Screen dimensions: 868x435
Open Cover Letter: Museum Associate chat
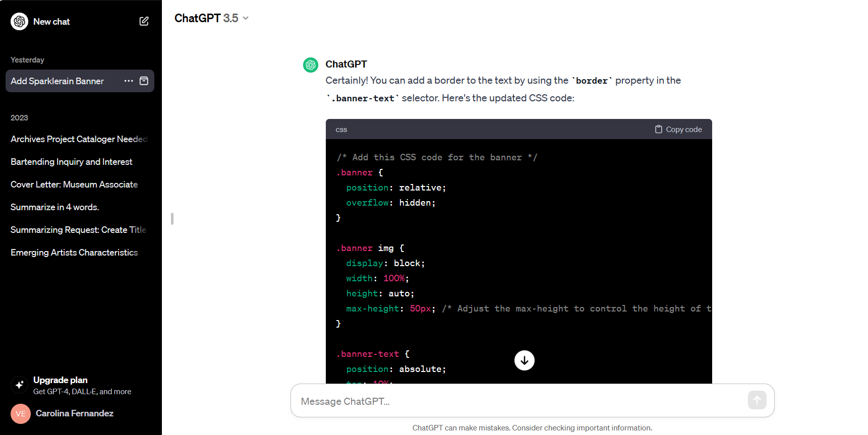pos(80,184)
